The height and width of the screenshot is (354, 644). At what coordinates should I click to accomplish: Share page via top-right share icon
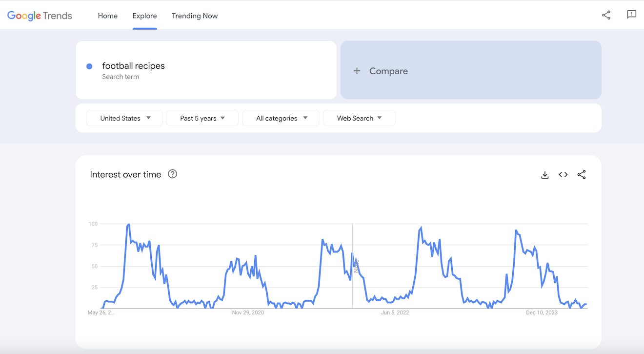(x=606, y=15)
